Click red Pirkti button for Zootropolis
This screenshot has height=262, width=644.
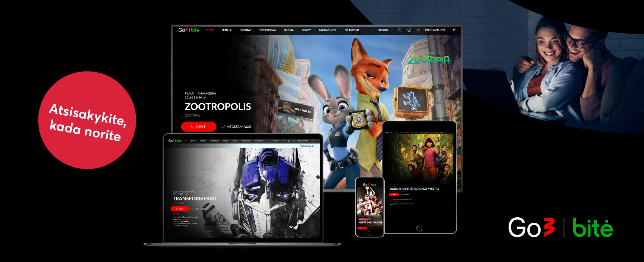[199, 127]
